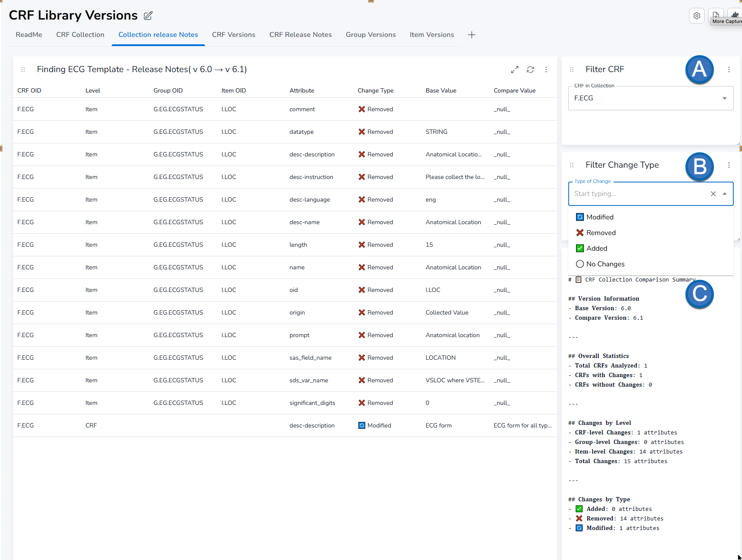
Task: Open Collection release Notes tab
Action: pos(158,35)
